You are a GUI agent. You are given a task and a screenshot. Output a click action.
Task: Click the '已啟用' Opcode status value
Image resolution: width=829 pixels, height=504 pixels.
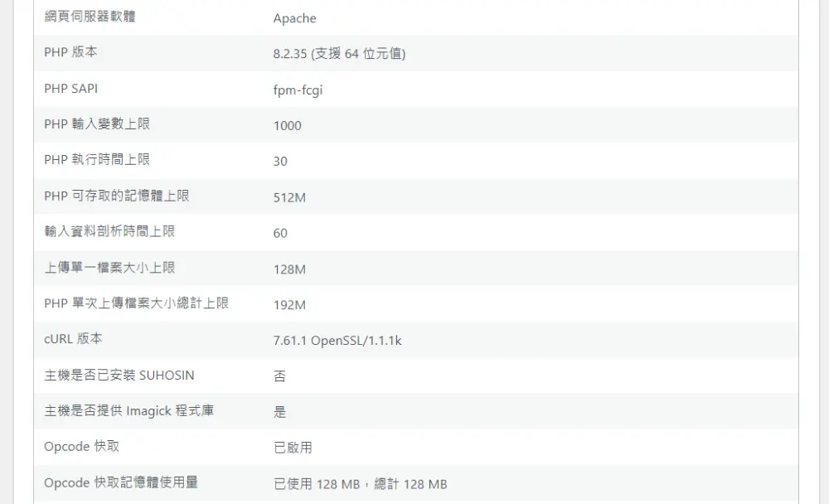(293, 448)
